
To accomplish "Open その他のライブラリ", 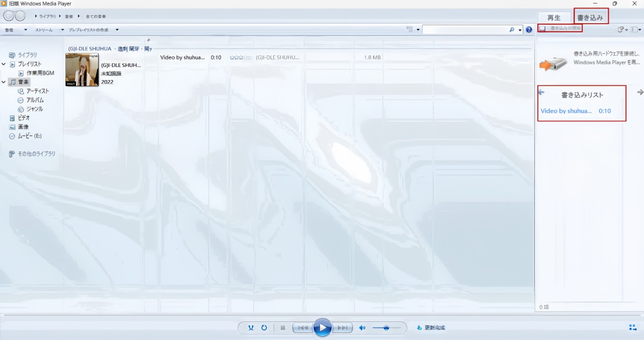I will coord(36,154).
